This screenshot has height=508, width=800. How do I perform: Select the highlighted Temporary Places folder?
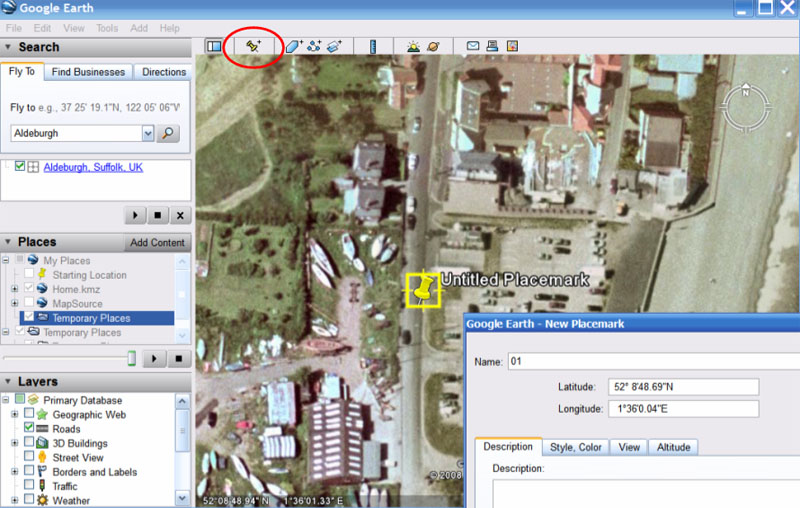coord(97,318)
